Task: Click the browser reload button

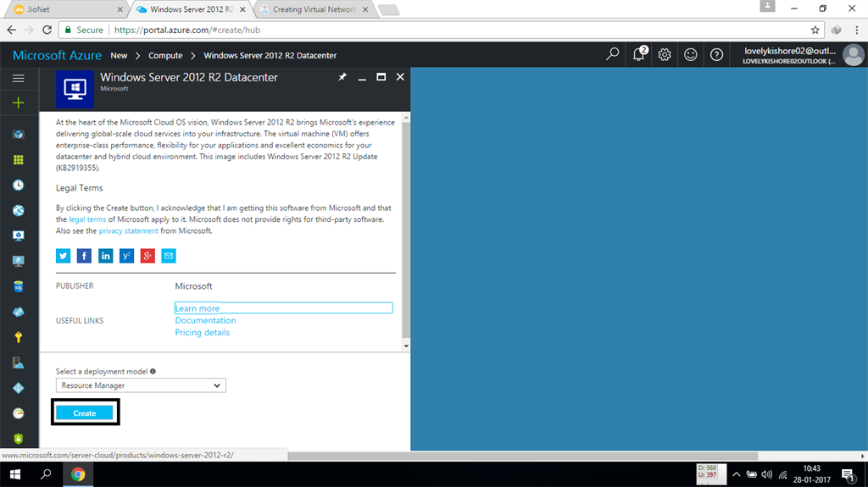Action: (47, 30)
